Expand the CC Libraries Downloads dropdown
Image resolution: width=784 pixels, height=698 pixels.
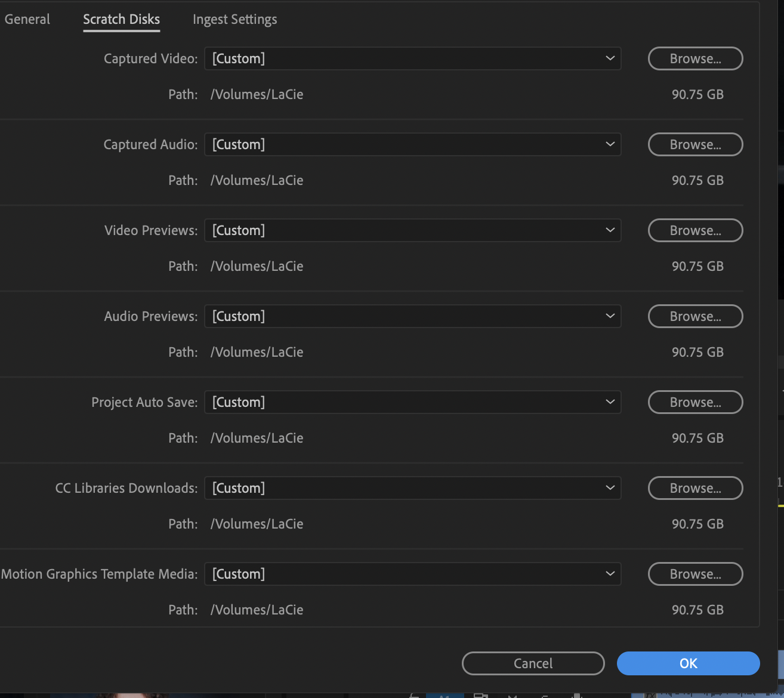coord(412,488)
